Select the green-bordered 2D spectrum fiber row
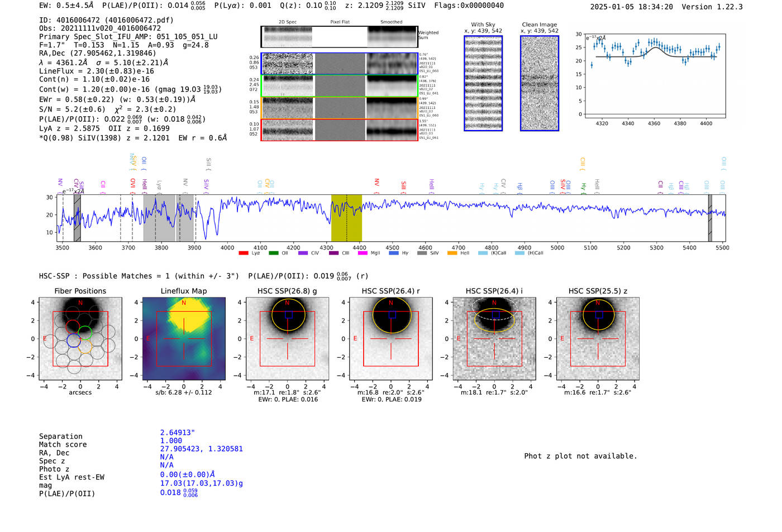782x532 pixels. (339, 85)
